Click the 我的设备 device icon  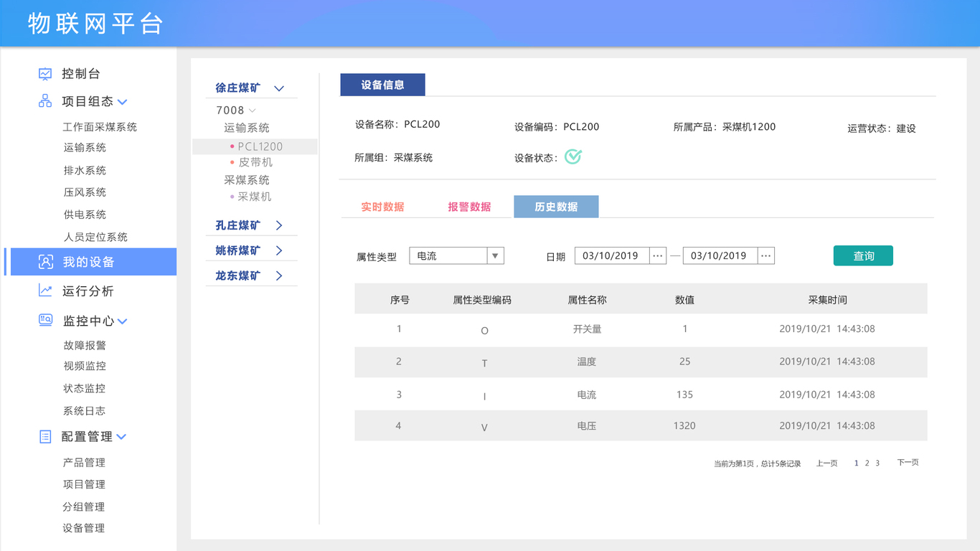pos(45,262)
